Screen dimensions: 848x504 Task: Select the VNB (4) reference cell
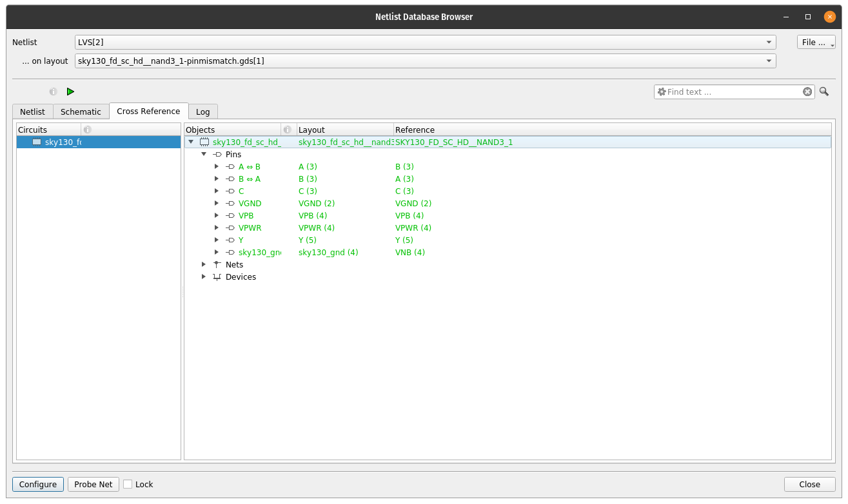tap(410, 253)
